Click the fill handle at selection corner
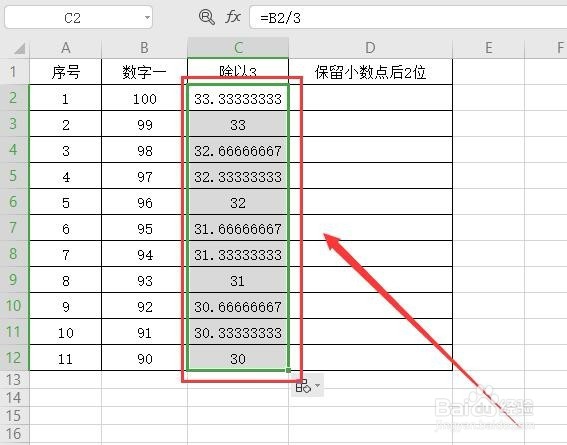 pyautogui.click(x=288, y=370)
